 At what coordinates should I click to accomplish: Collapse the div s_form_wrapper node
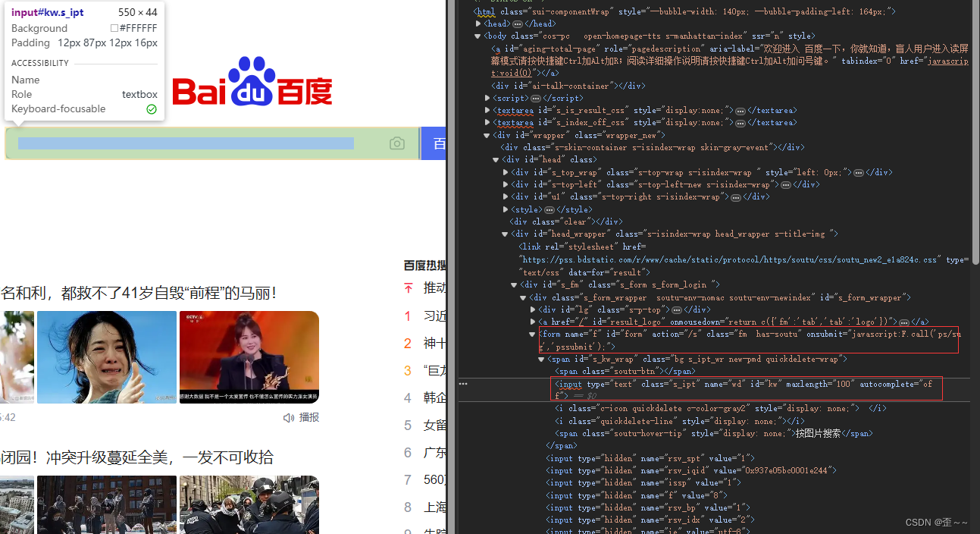pos(524,297)
